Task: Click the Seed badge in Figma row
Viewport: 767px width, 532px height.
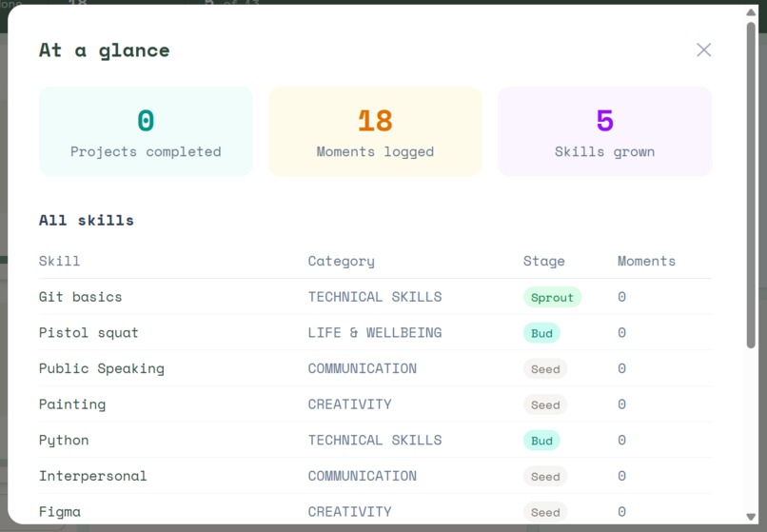Action: click(545, 511)
